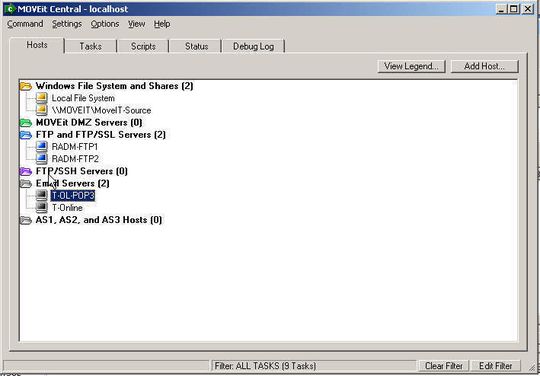
Task: Select the FTP and FTP/SSL Servers (2) label
Action: coord(101,135)
